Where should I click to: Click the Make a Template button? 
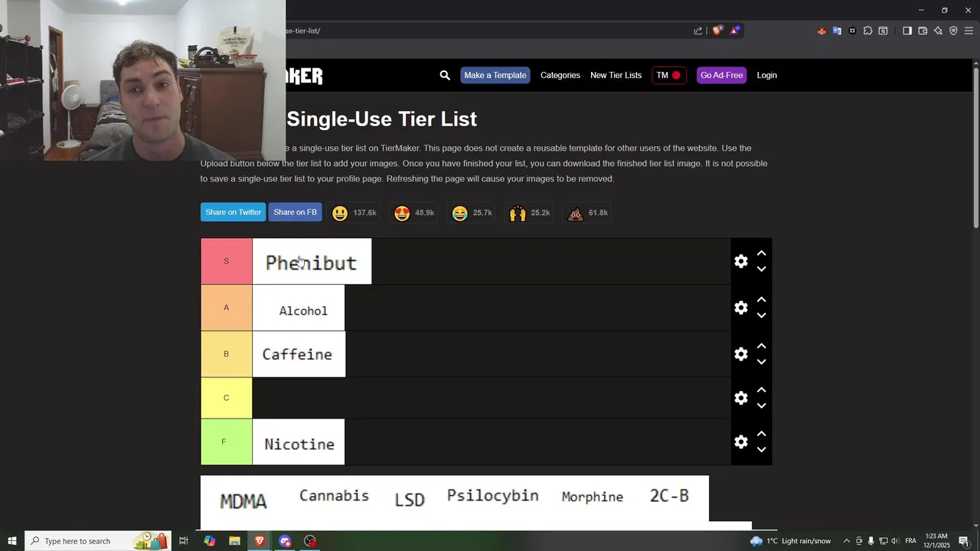(495, 75)
